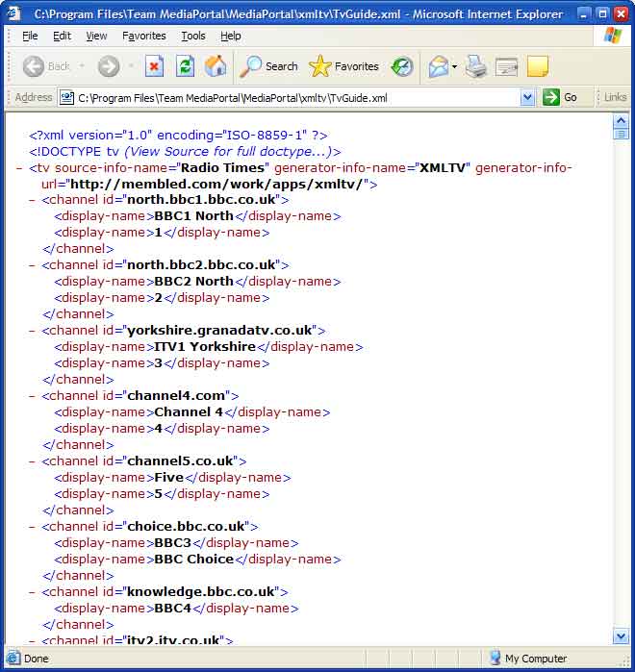Collapse the tv root element
635x672 pixels.
pos(19,168)
